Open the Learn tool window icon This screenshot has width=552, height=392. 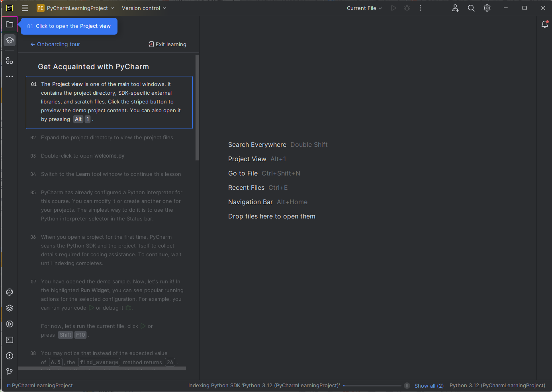[10, 40]
